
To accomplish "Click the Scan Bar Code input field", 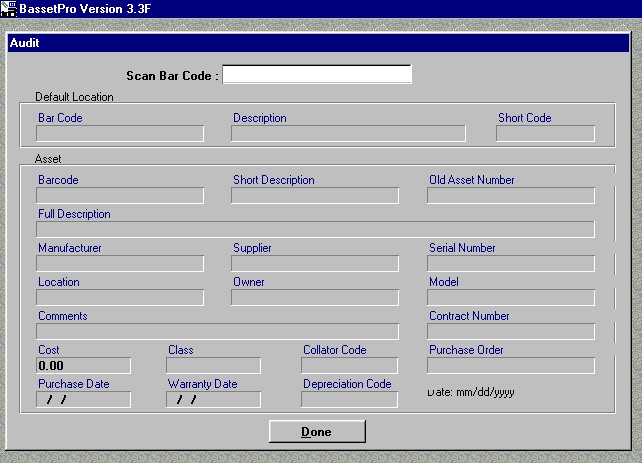I will [317, 74].
